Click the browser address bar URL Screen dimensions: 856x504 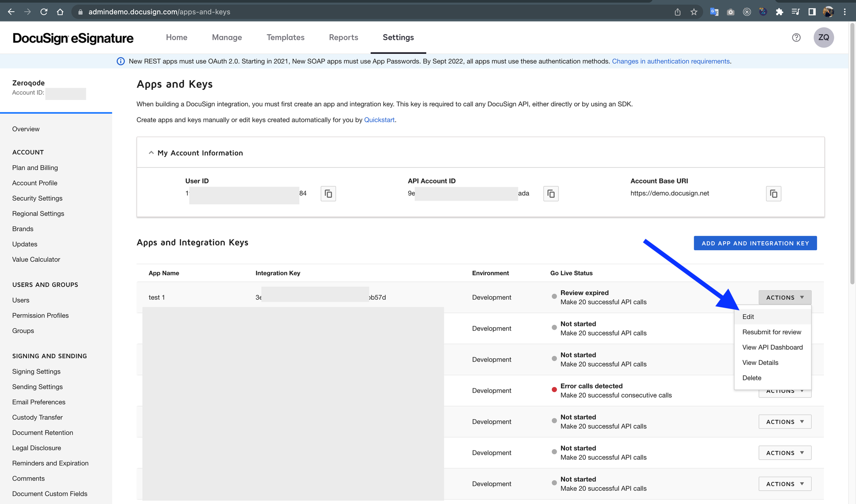click(x=159, y=12)
